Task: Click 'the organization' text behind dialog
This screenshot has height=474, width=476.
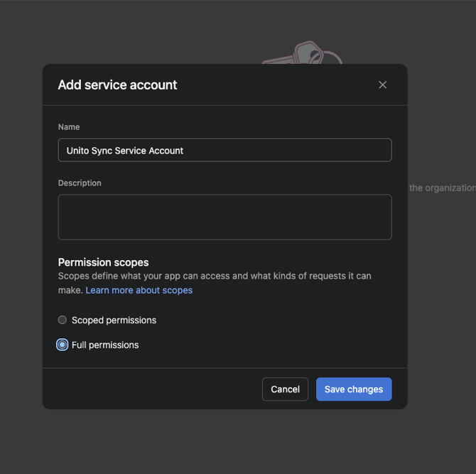Action: [x=442, y=188]
